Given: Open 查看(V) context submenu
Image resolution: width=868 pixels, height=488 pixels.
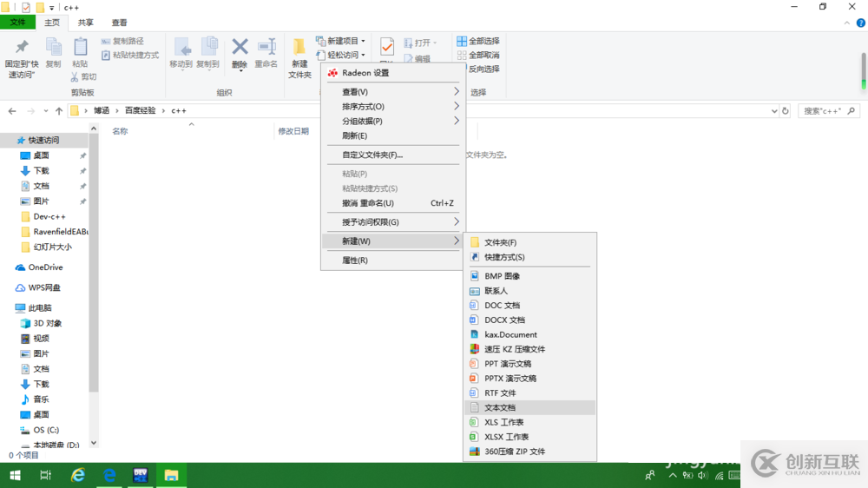Looking at the screenshot, I should pyautogui.click(x=392, y=92).
